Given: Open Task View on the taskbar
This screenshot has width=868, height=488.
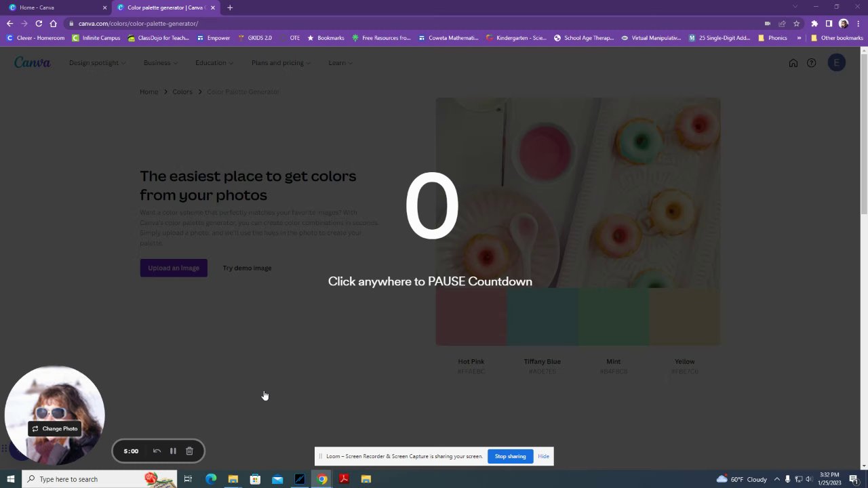Looking at the screenshot, I should (188, 479).
